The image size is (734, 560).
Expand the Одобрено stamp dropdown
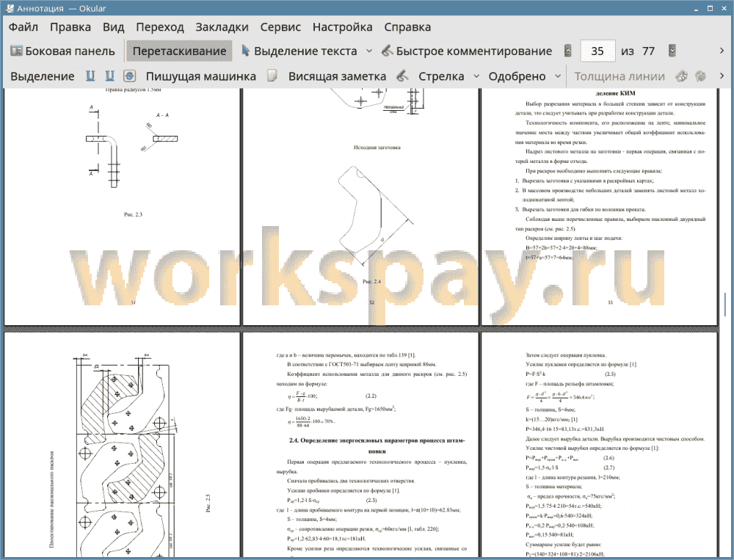(x=558, y=76)
